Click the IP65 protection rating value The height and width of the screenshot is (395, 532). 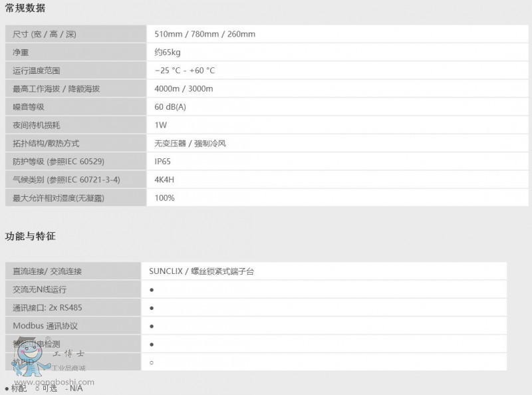click(x=163, y=162)
